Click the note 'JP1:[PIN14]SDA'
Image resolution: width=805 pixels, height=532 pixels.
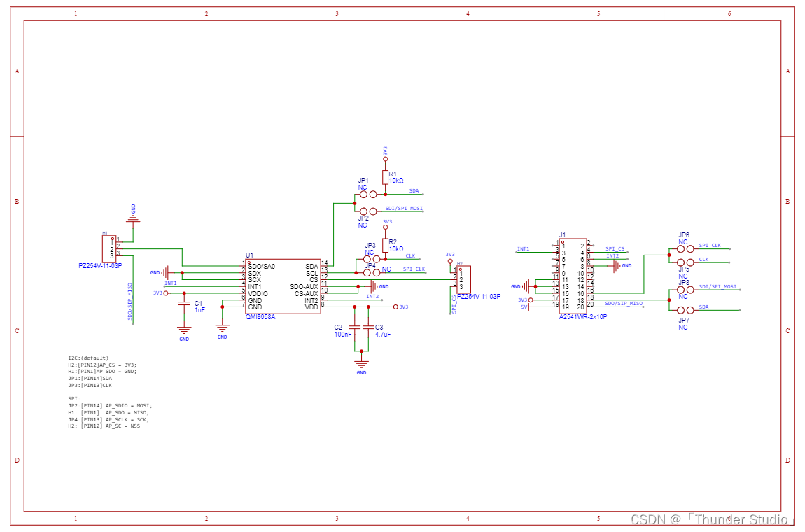[90, 379]
